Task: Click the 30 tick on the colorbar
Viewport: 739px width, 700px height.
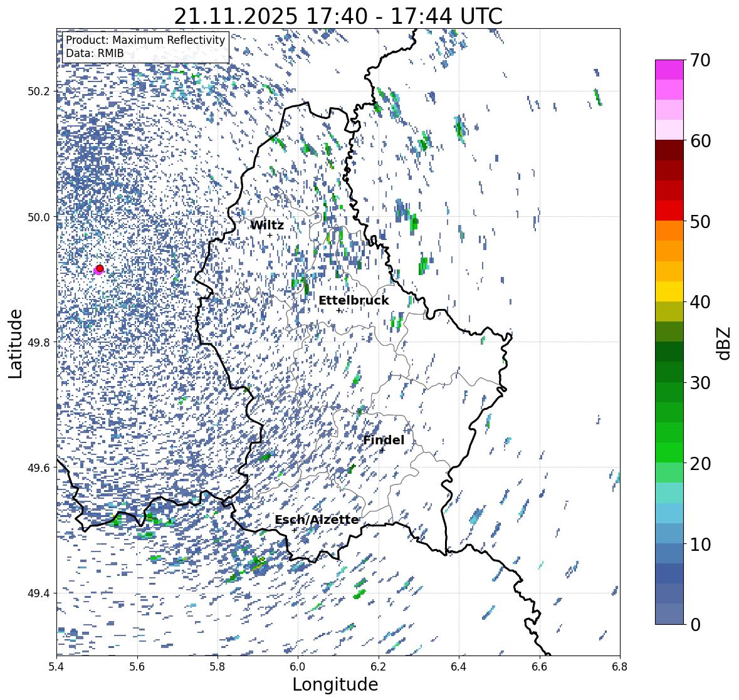Action: click(x=700, y=383)
